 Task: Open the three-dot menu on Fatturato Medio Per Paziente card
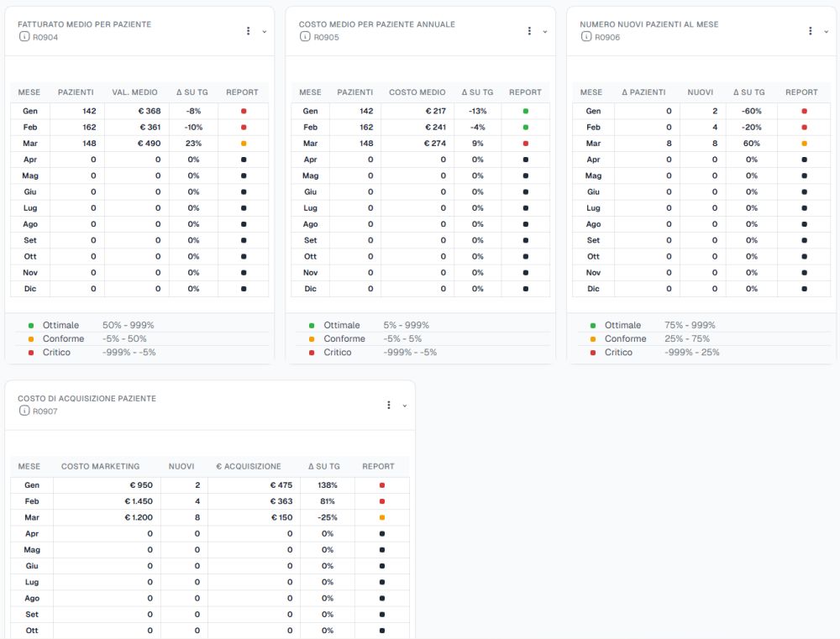pos(248,31)
